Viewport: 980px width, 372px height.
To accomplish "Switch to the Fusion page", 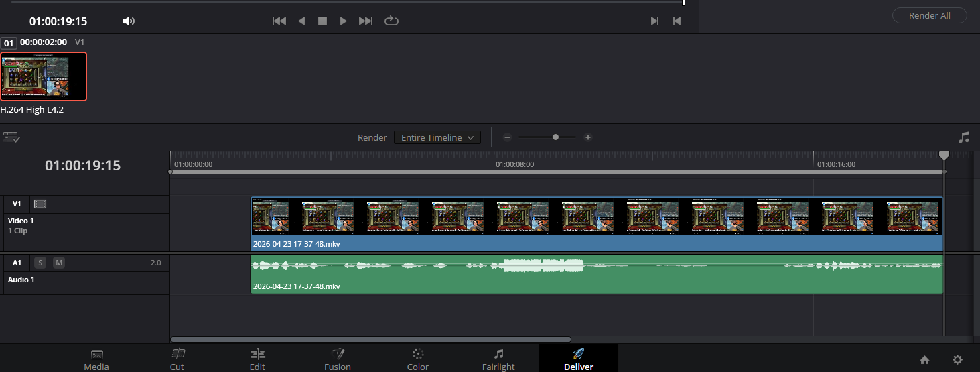I will [x=338, y=359].
